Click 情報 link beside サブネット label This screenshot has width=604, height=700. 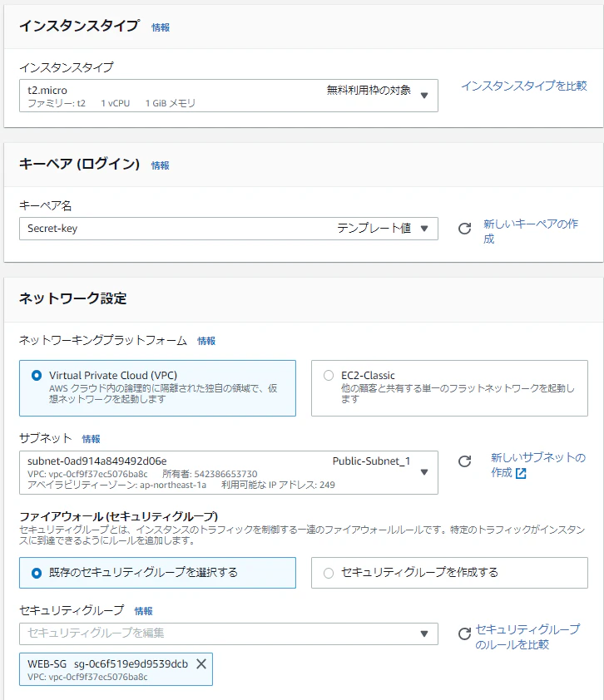(x=92, y=439)
